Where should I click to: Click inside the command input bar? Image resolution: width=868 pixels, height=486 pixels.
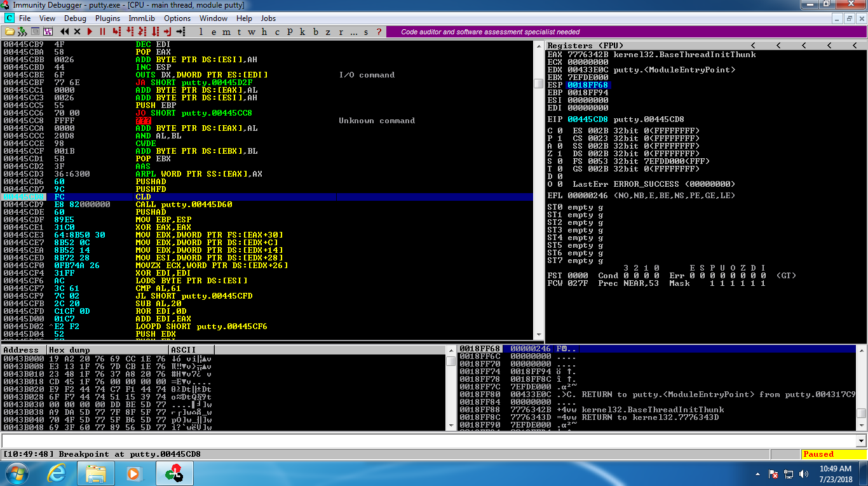click(429, 441)
